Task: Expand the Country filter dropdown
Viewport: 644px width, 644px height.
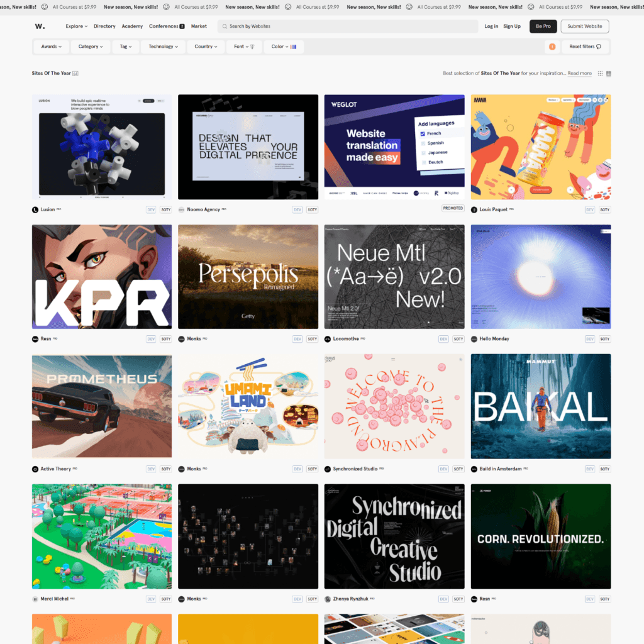Action: pos(206,47)
